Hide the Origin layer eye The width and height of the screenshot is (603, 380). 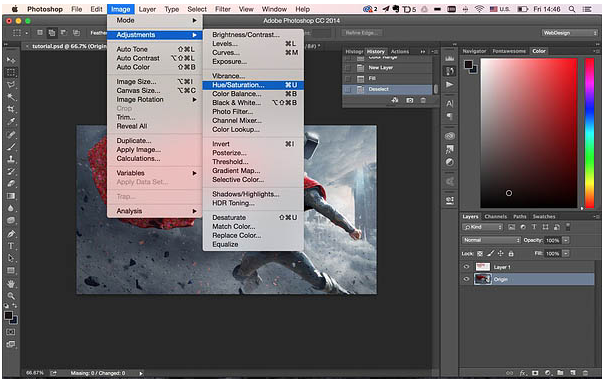click(466, 279)
